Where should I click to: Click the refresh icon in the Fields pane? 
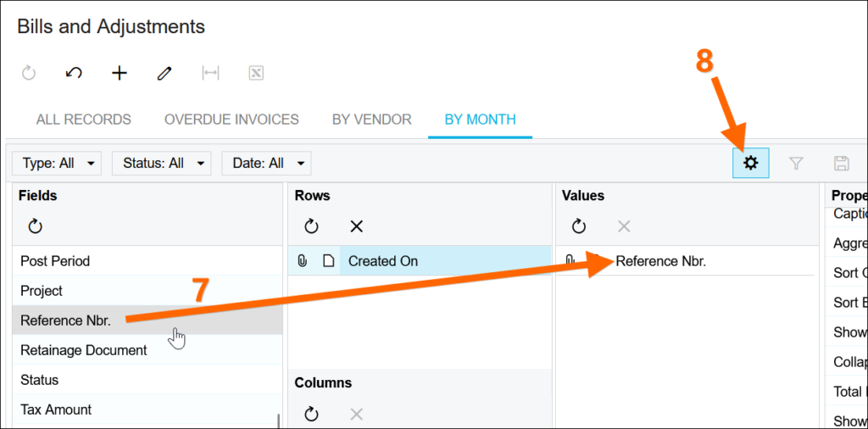36,226
